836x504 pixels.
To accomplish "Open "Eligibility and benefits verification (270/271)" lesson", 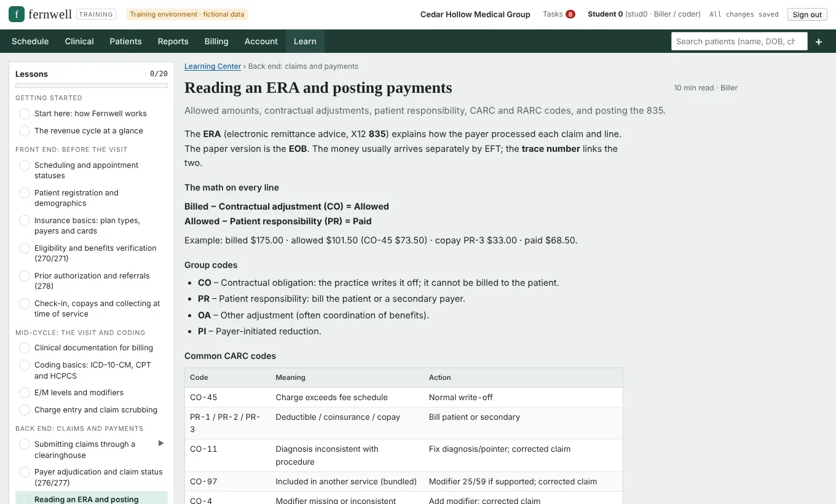I will pyautogui.click(x=95, y=253).
